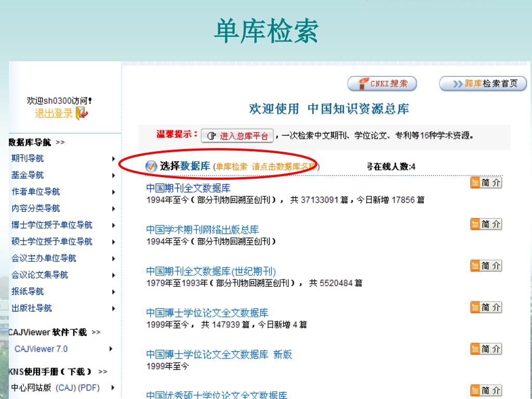Click CAJViewer 软件下载 heading
Viewport: 532px width, 399px height.
[48, 332]
